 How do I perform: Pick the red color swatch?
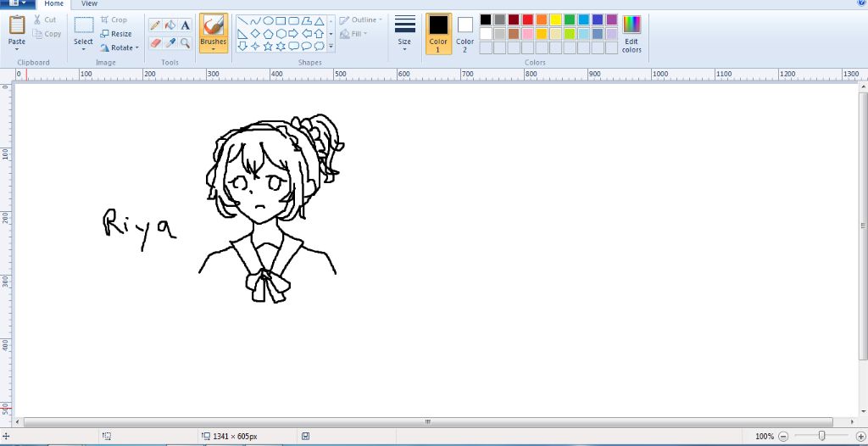[527, 20]
